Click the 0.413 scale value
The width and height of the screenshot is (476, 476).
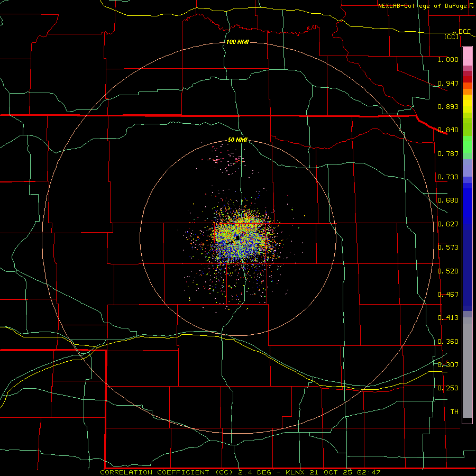point(448,318)
